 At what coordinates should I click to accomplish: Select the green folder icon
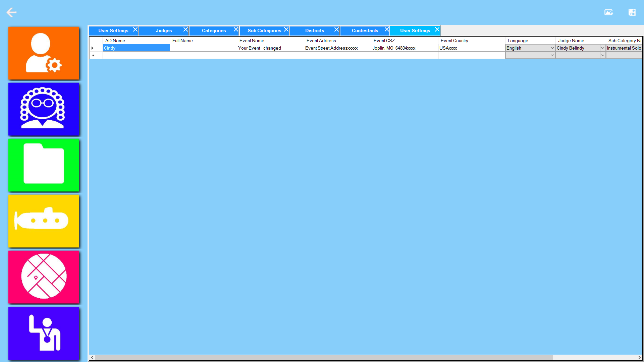pos(43,165)
